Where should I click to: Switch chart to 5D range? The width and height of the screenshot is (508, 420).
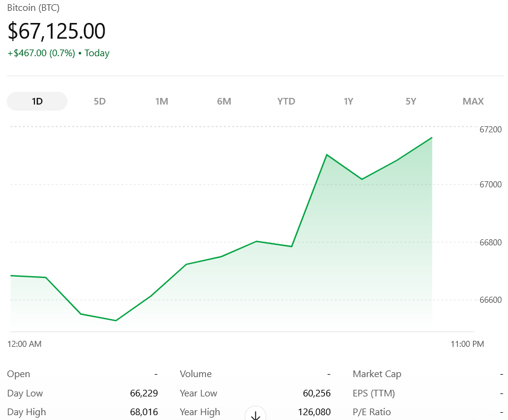[100, 101]
